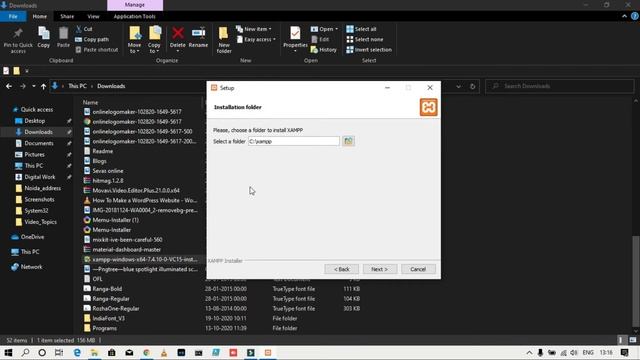Click the Manage contextual tab
The height and width of the screenshot is (360, 640).
click(135, 5)
